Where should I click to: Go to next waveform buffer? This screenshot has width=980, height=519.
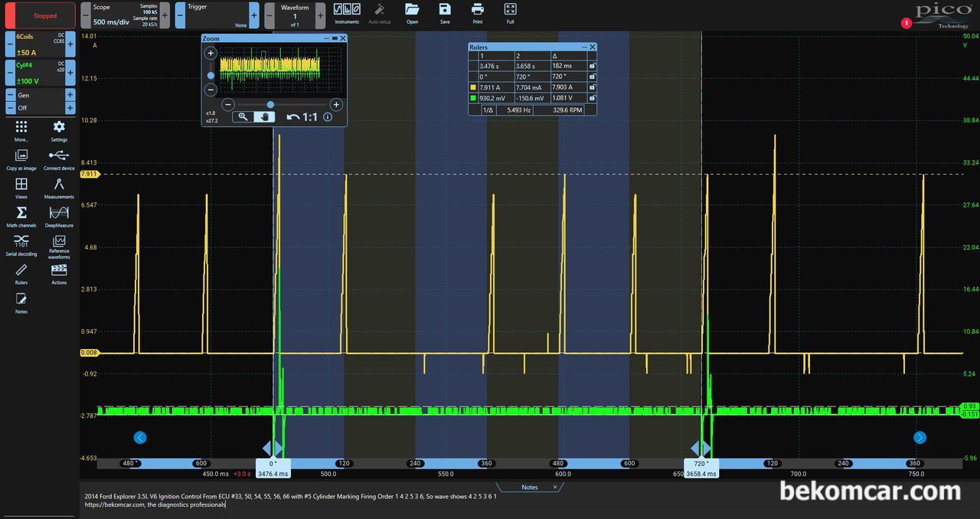pyautogui.click(x=321, y=15)
